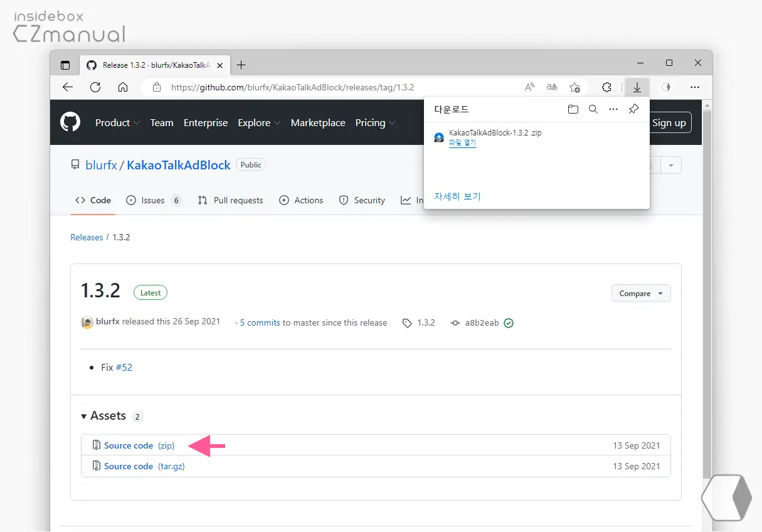
Task: Go to Releases breadcrumb link
Action: coord(87,237)
